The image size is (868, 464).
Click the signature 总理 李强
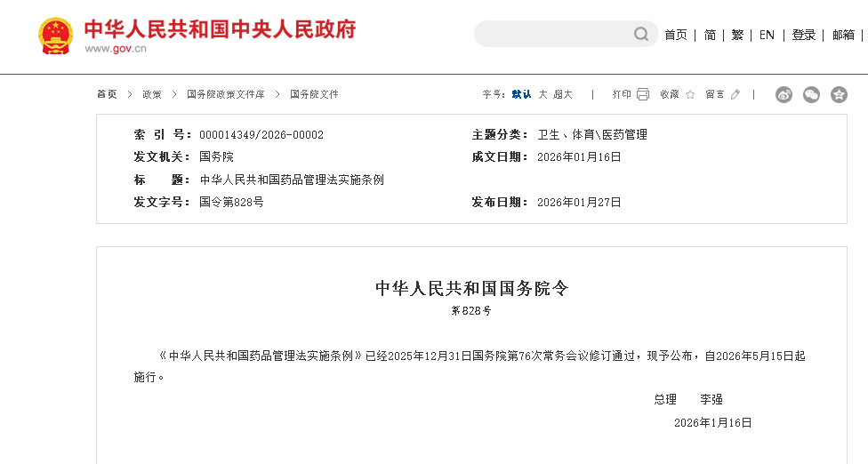688,399
